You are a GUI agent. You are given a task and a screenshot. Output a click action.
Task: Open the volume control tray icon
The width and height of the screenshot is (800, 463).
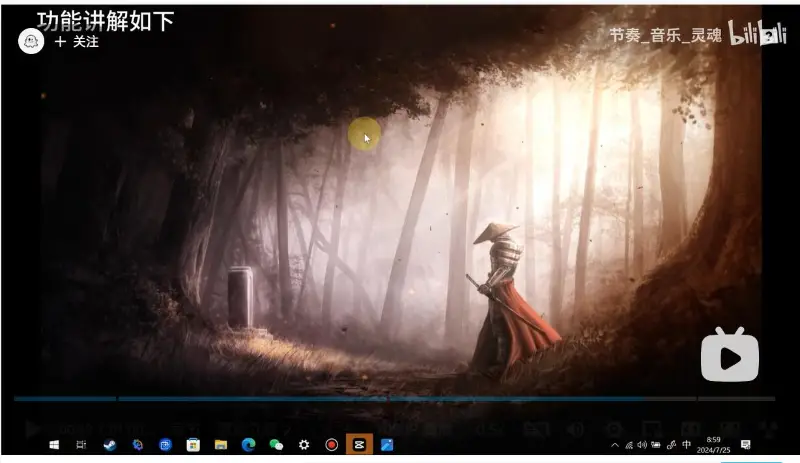642,445
